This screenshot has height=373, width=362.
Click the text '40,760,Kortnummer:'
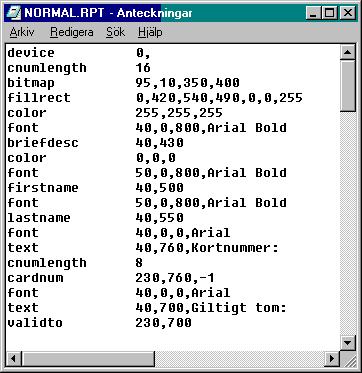[x=207, y=248]
